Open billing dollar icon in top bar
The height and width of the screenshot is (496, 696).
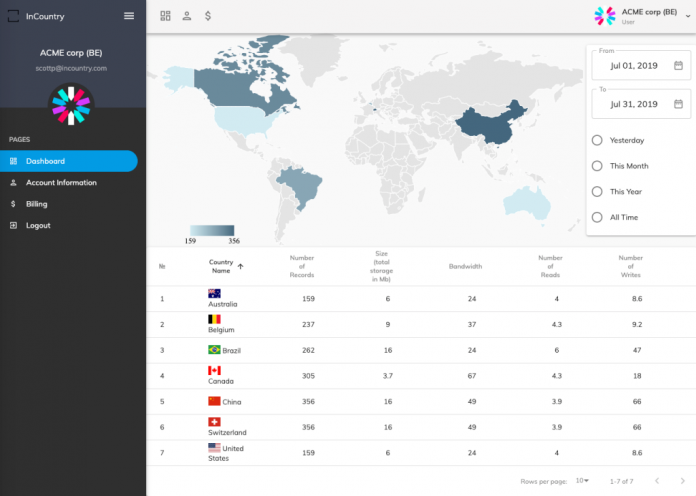coord(207,16)
